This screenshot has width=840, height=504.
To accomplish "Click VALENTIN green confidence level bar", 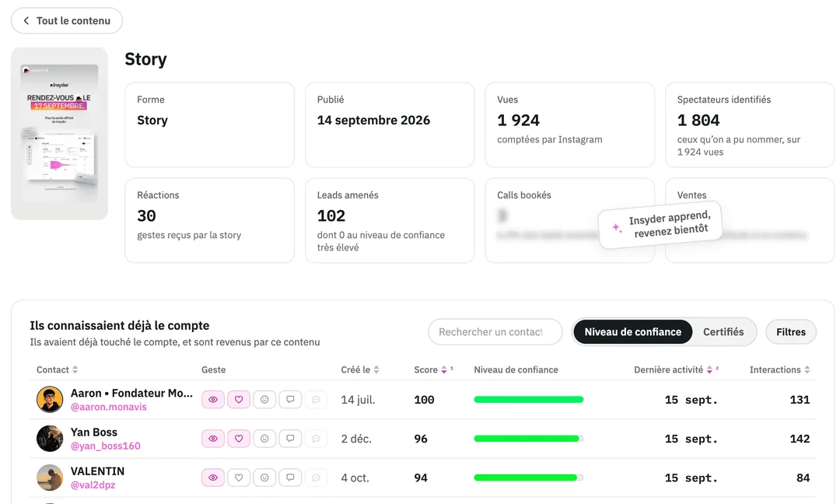I will 529,478.
